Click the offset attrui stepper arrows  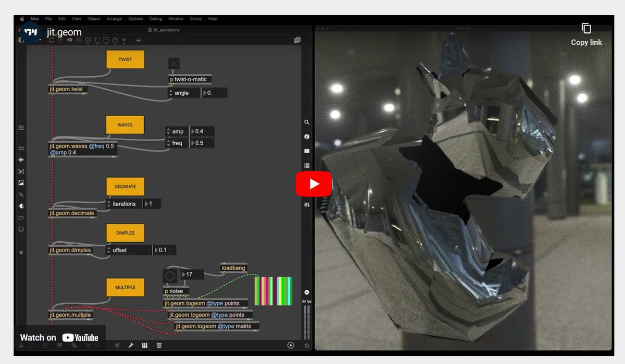109,250
